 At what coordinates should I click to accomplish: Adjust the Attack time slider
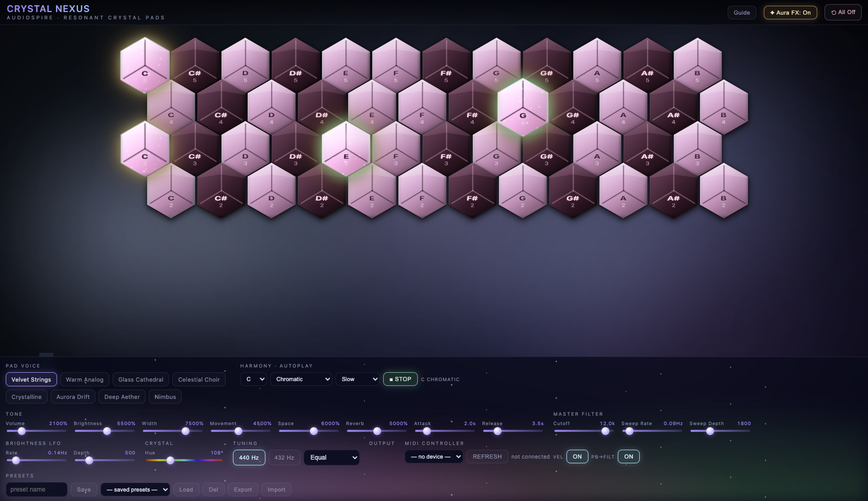tap(445, 431)
